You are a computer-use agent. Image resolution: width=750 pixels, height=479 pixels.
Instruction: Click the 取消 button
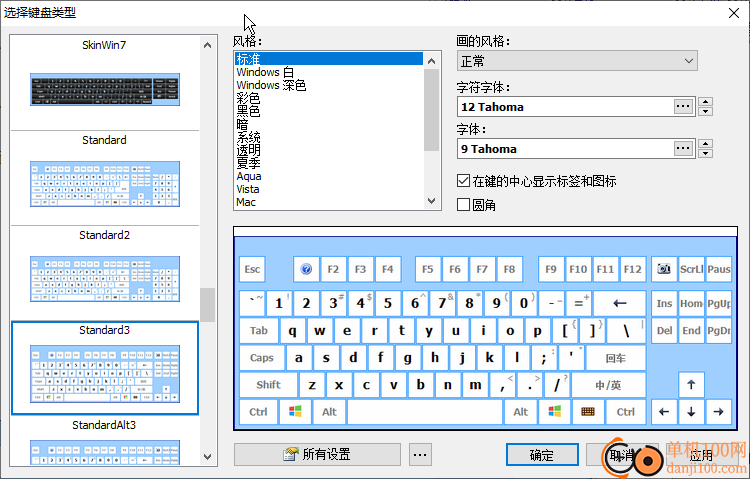(x=622, y=455)
